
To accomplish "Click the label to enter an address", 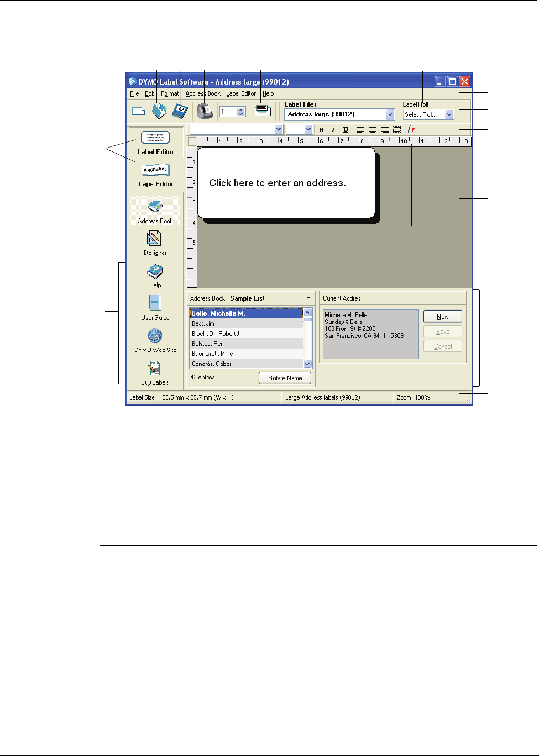I will 286,183.
